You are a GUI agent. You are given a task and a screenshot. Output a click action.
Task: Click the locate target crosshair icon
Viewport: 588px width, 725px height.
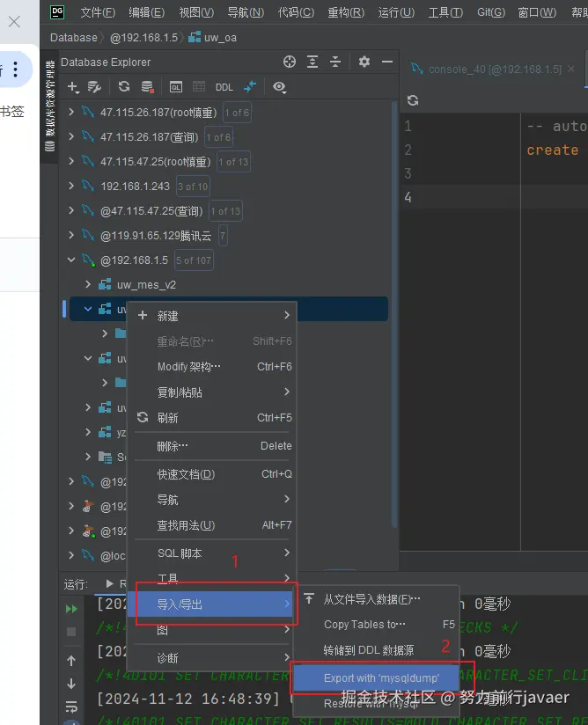pos(290,62)
